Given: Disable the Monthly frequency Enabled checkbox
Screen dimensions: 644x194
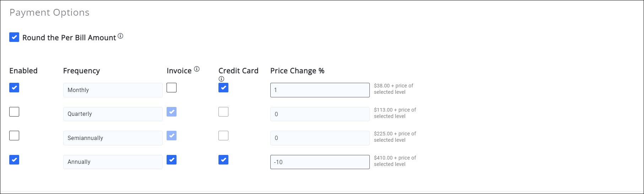Looking at the screenshot, I should point(14,88).
